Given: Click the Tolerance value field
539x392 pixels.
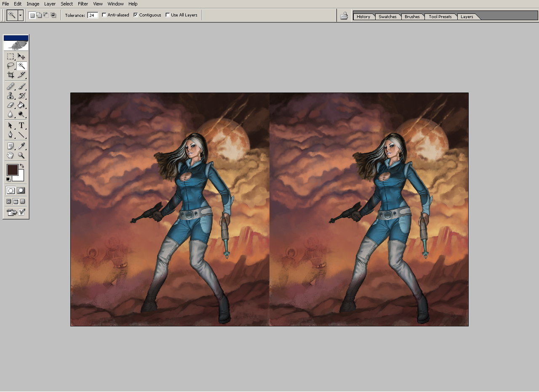Looking at the screenshot, I should coord(93,15).
